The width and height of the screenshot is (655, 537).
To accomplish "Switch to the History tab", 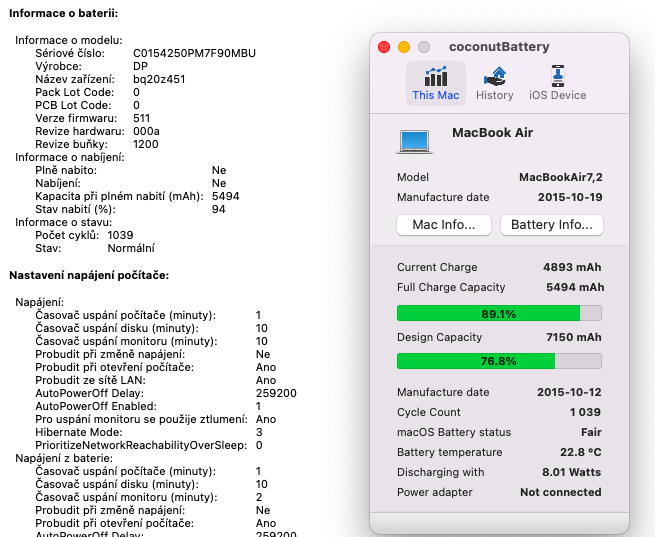I will (x=495, y=84).
